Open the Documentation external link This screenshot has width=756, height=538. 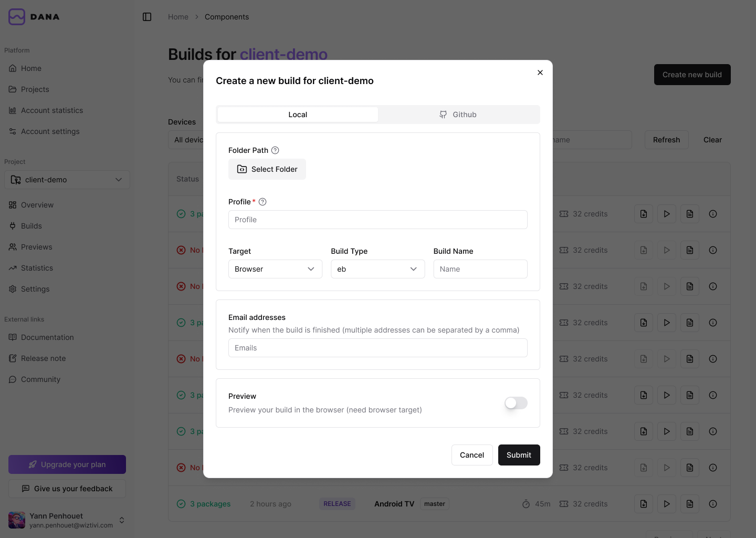[47, 337]
